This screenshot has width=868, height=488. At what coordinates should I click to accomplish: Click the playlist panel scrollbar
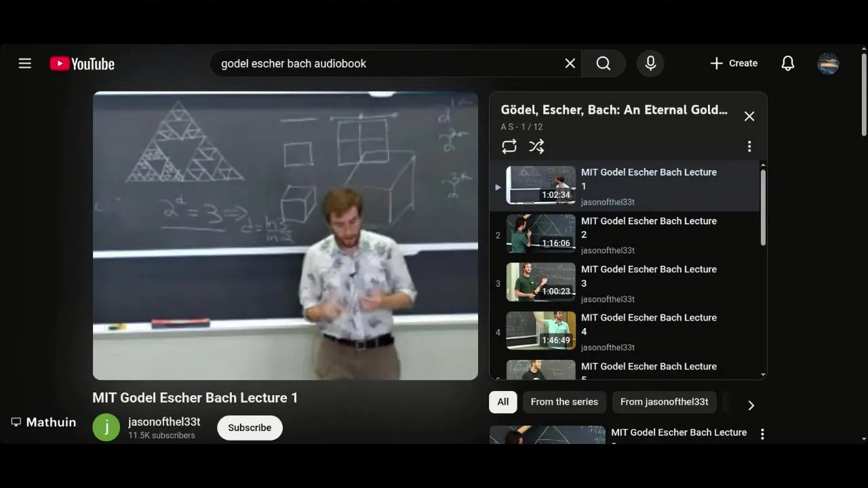[763, 207]
